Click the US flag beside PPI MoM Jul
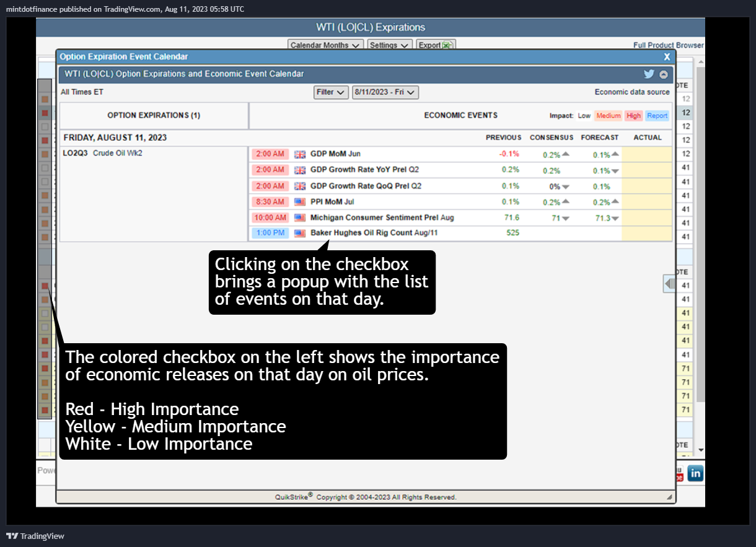The height and width of the screenshot is (547, 756). pos(300,202)
